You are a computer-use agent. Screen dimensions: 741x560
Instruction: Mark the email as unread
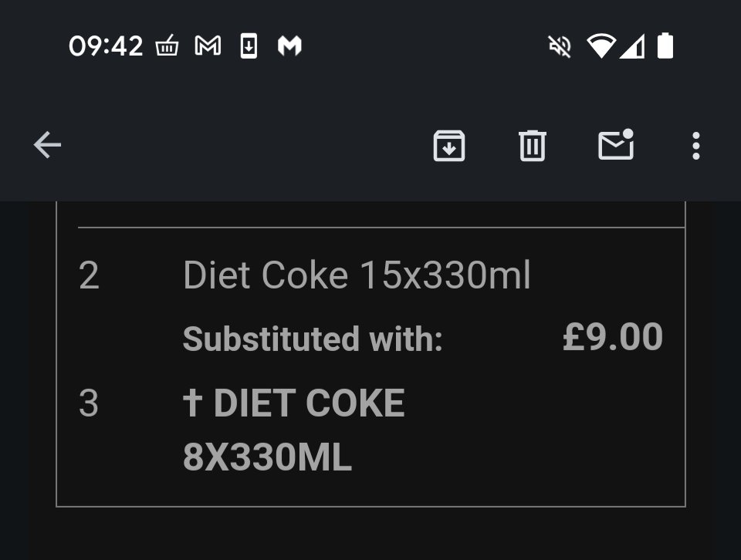(x=616, y=144)
